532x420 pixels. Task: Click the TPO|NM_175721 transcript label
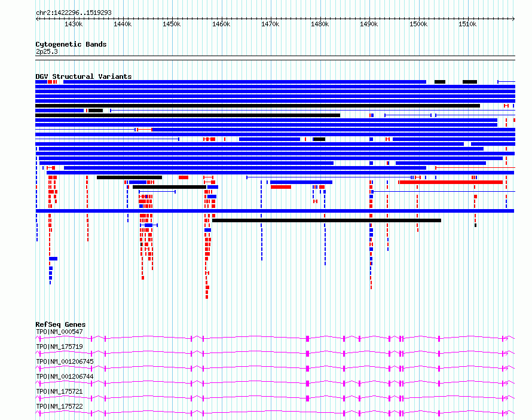click(x=59, y=391)
